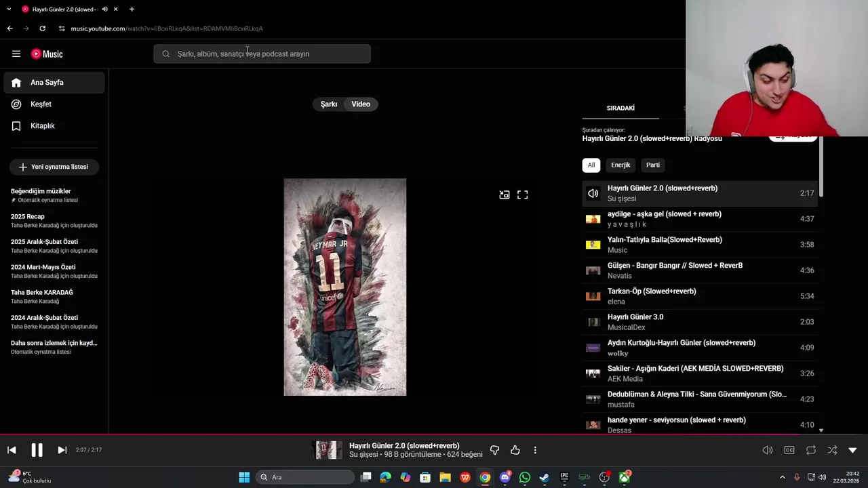Open more actions three-dot menu
This screenshot has width=868, height=488.
535,450
